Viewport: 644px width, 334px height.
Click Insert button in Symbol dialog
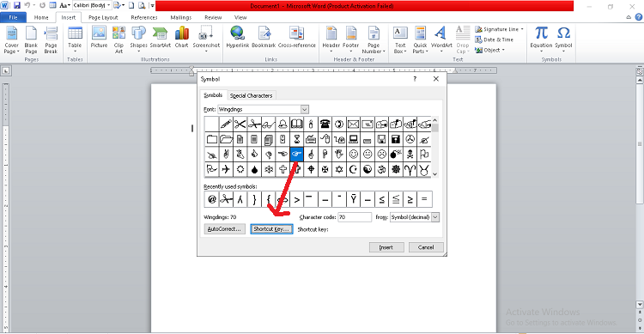click(386, 247)
